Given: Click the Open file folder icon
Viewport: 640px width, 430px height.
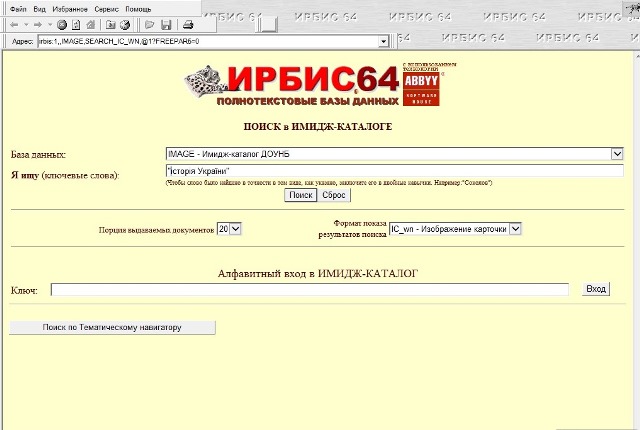Looking at the screenshot, I should point(150,25).
